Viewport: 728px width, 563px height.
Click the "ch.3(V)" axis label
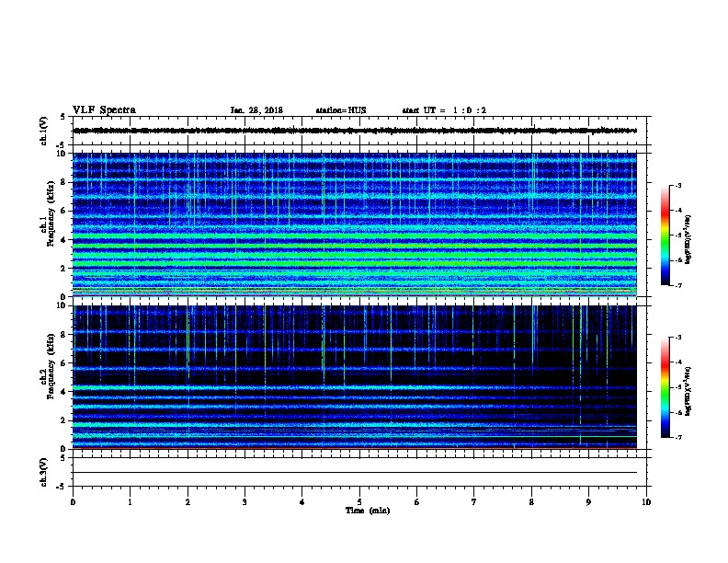[x=43, y=472]
